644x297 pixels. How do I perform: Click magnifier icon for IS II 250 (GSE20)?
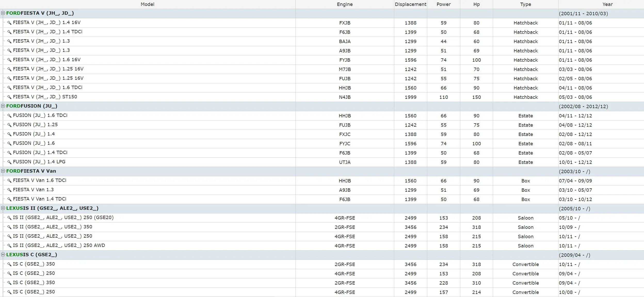(x=9, y=218)
